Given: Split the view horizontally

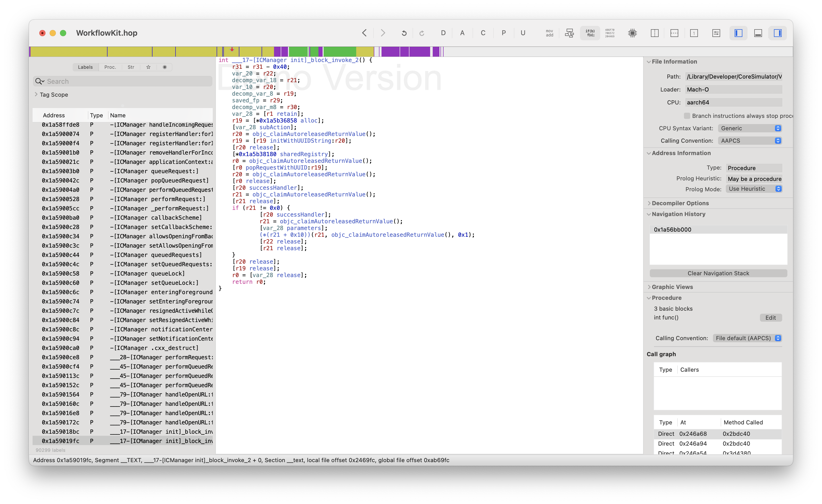Looking at the screenshot, I should coord(674,33).
